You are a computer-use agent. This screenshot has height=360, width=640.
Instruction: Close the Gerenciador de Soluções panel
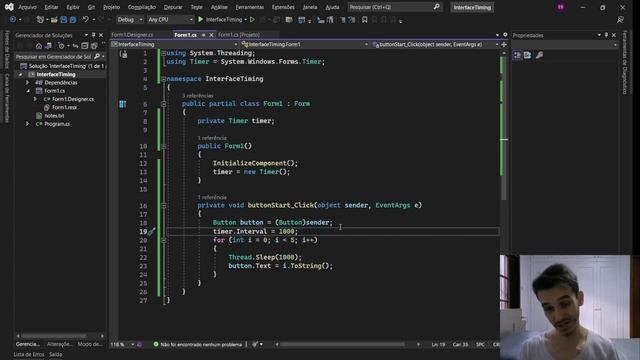(101, 35)
